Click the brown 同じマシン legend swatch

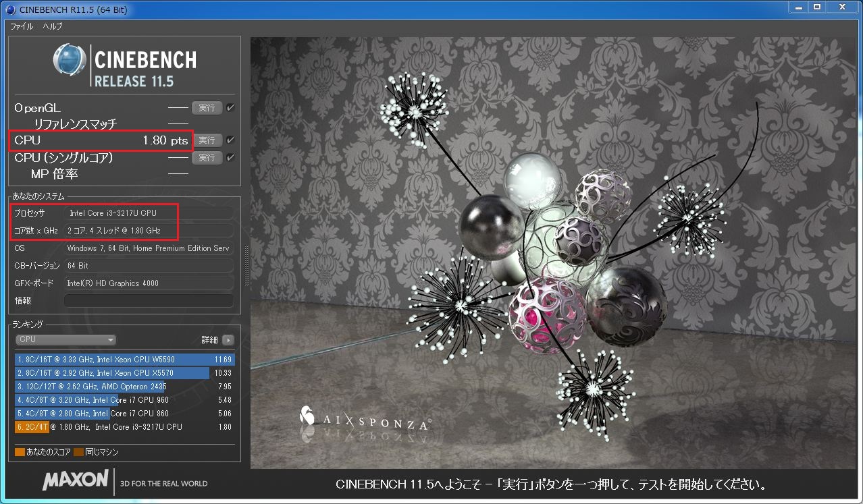coord(78,452)
